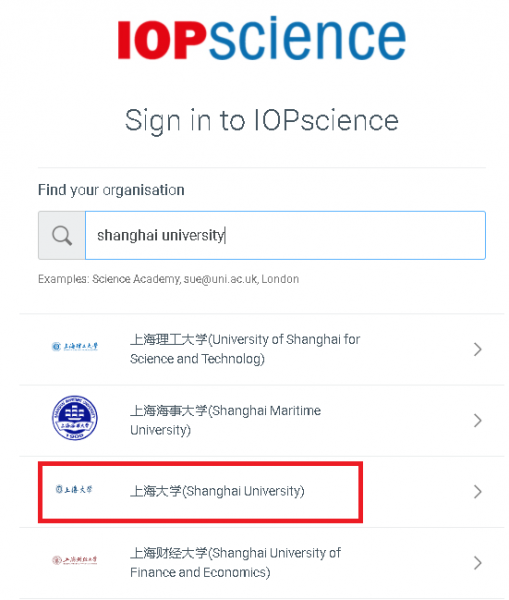Click the University of Shanghai for Science and Technology logo

click(x=75, y=346)
